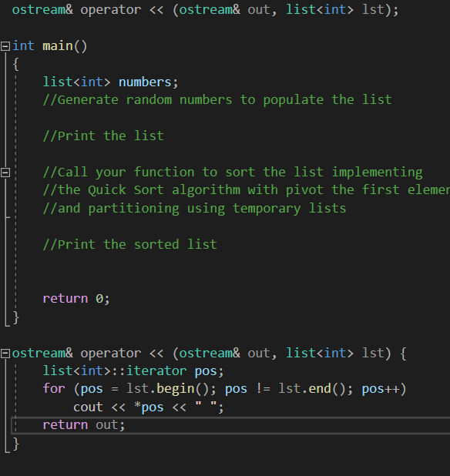Click the closing brace after return 0

[x=16, y=317]
